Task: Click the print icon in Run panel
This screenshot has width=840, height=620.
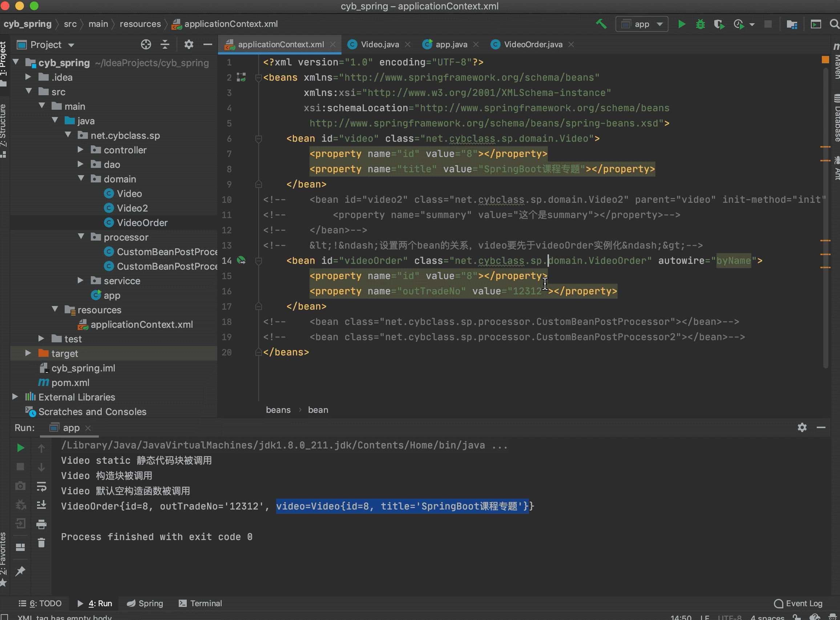Action: 41,524
